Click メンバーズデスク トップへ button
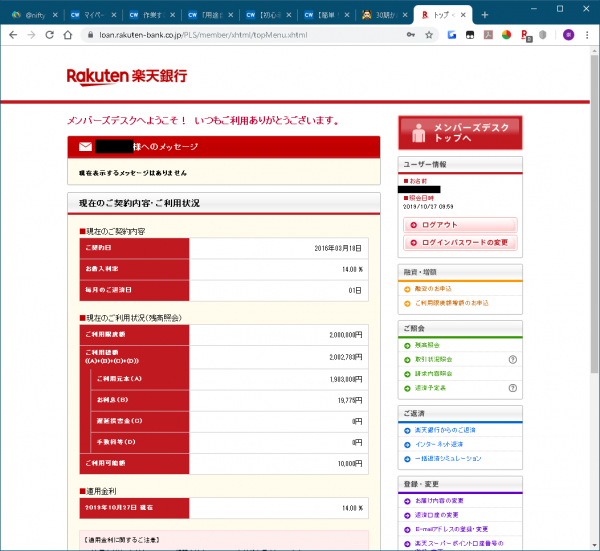The height and width of the screenshot is (551, 600). point(460,133)
